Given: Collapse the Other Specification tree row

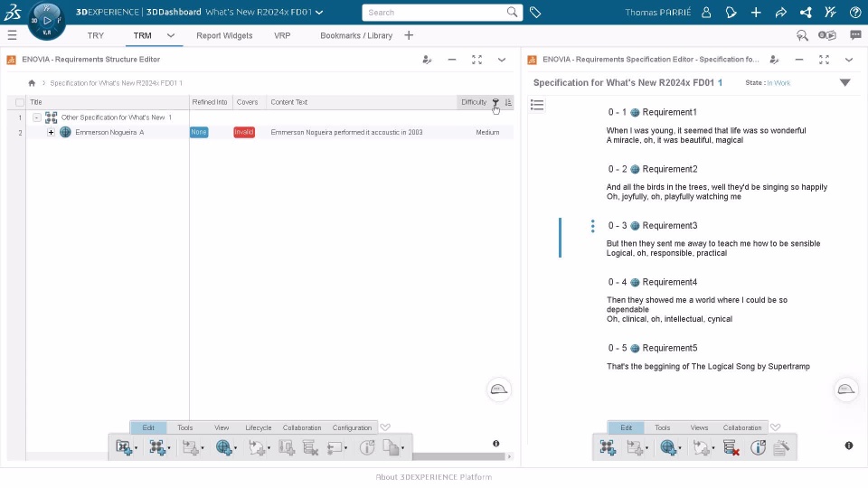Looking at the screenshot, I should point(36,117).
